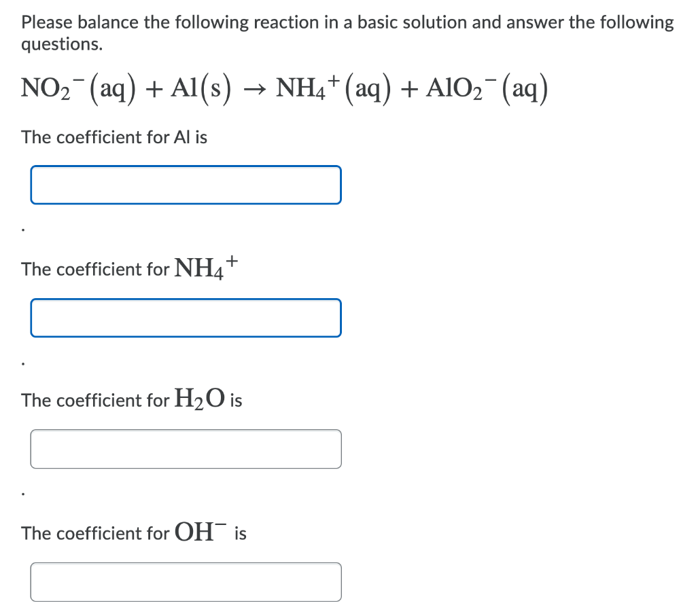The width and height of the screenshot is (696, 616).
Task: Click the input field for the OH- coefficient
Action: [186, 582]
